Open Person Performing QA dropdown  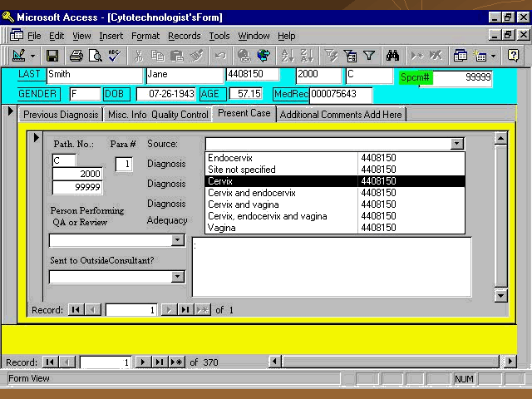(x=177, y=240)
